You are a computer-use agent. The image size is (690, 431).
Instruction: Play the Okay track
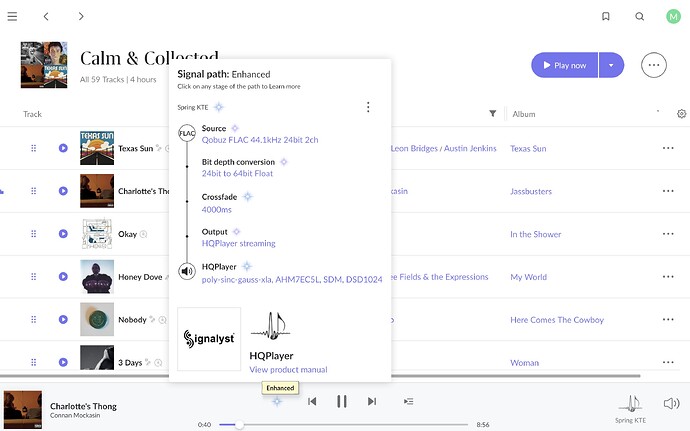pyautogui.click(x=63, y=234)
